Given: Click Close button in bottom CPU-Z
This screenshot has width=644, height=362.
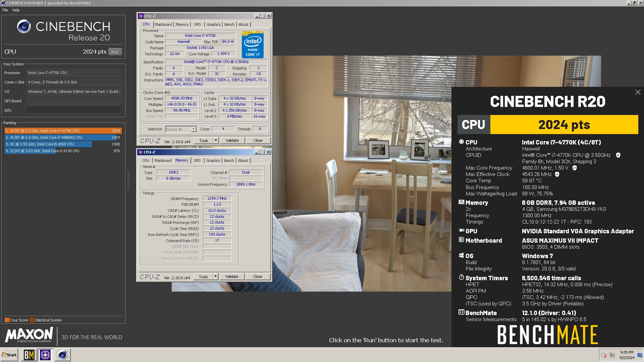Looking at the screenshot, I should (258, 277).
